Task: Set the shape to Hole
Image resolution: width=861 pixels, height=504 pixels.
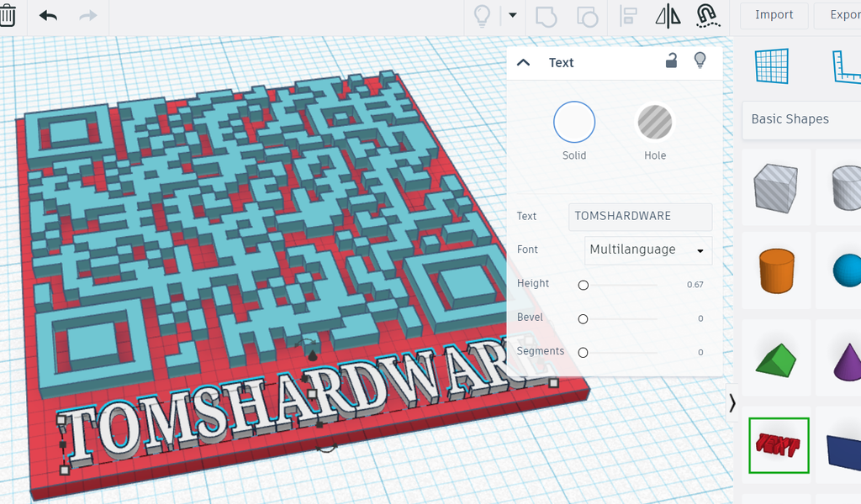Action: coord(655,122)
